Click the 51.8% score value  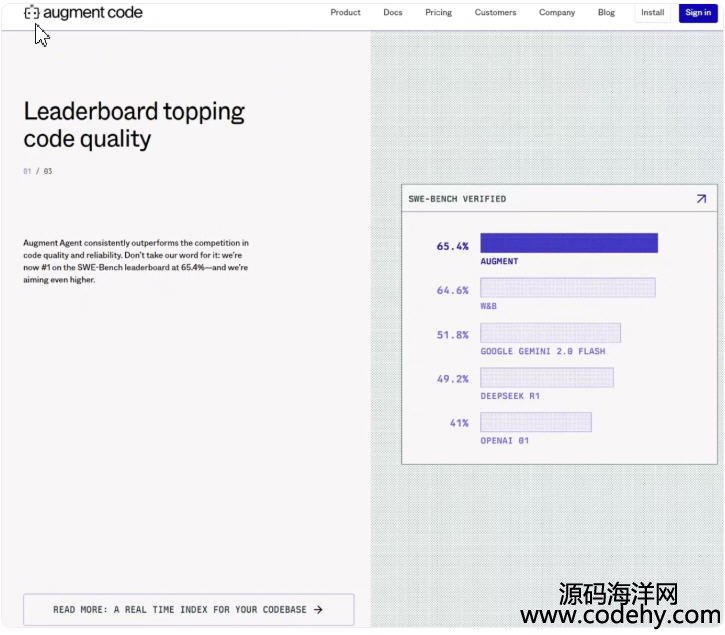click(x=452, y=335)
